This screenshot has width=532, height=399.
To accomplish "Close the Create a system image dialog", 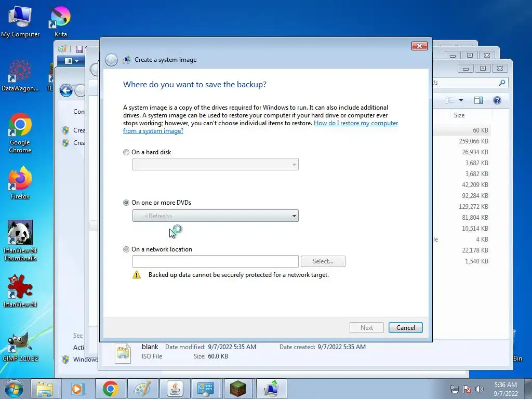I will pyautogui.click(x=419, y=46).
